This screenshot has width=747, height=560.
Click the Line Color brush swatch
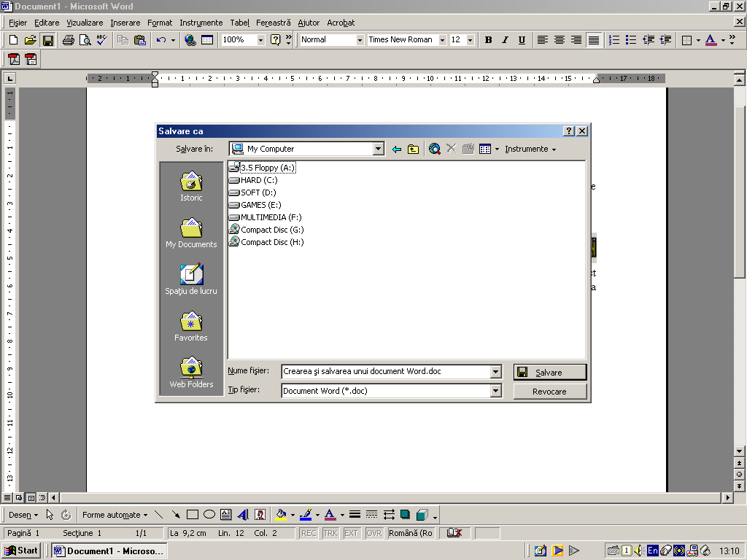click(x=306, y=515)
